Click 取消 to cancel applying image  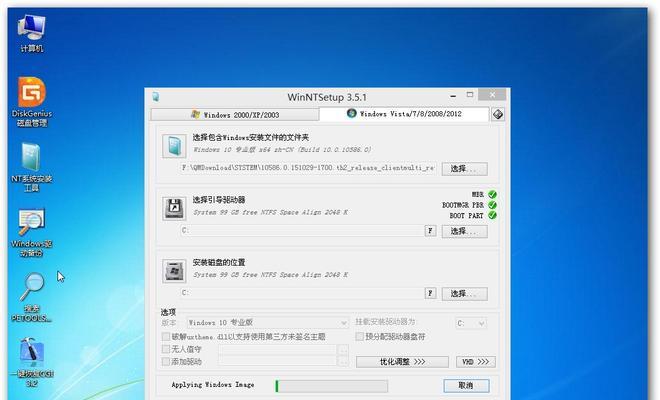tap(466, 385)
